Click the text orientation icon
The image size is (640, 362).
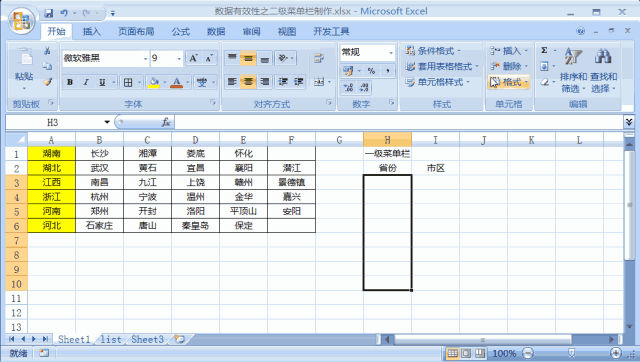click(283, 58)
